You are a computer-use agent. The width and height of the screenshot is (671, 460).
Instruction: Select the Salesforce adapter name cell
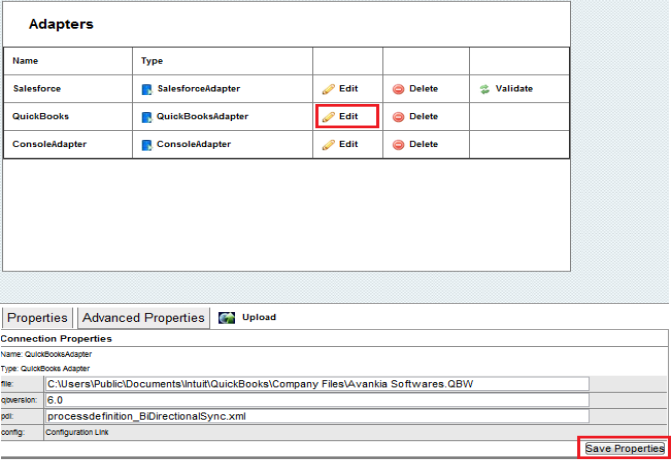tap(37, 89)
